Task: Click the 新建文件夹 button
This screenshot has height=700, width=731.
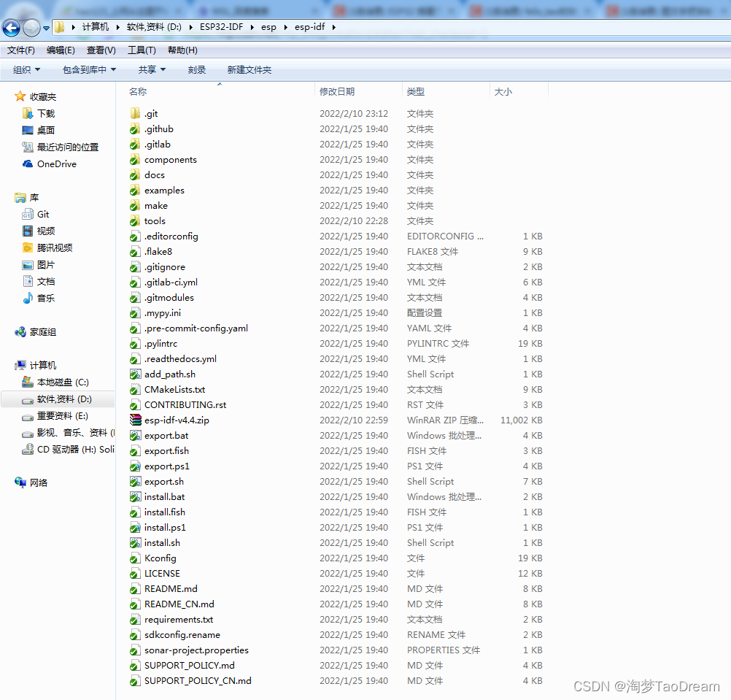Action: pos(250,70)
